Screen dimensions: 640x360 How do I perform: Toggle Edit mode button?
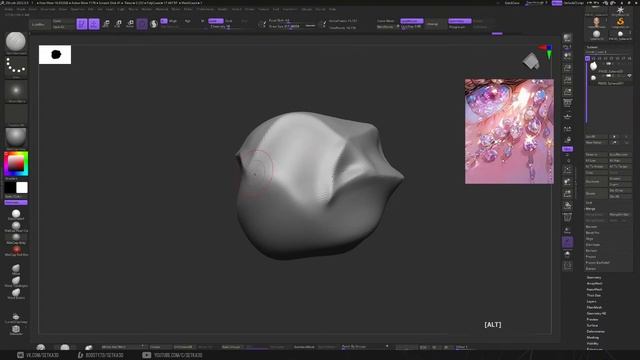click(82, 24)
